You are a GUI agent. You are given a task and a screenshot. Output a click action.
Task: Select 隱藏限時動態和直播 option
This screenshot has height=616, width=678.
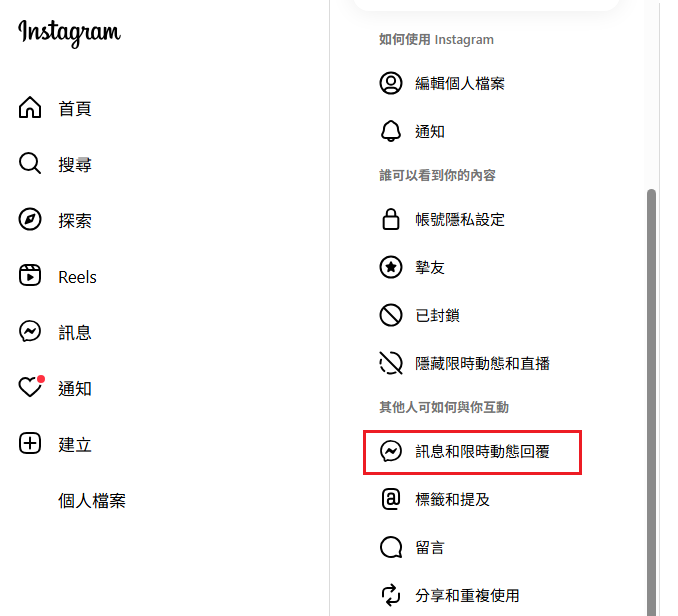[x=482, y=363]
